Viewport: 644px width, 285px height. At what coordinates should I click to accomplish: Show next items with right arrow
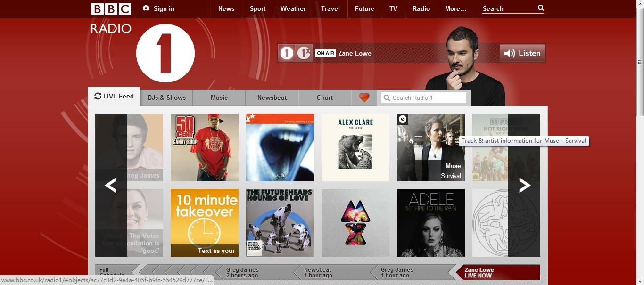coord(524,185)
